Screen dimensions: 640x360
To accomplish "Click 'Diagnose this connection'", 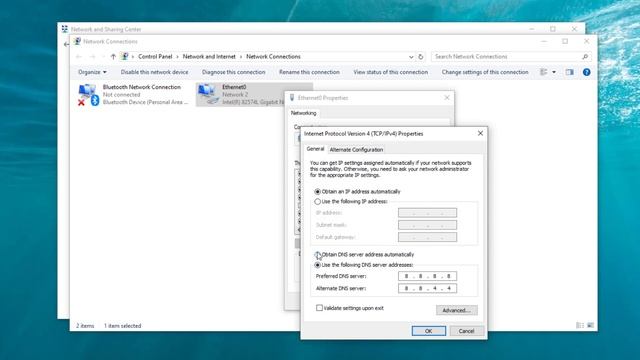I will (233, 72).
